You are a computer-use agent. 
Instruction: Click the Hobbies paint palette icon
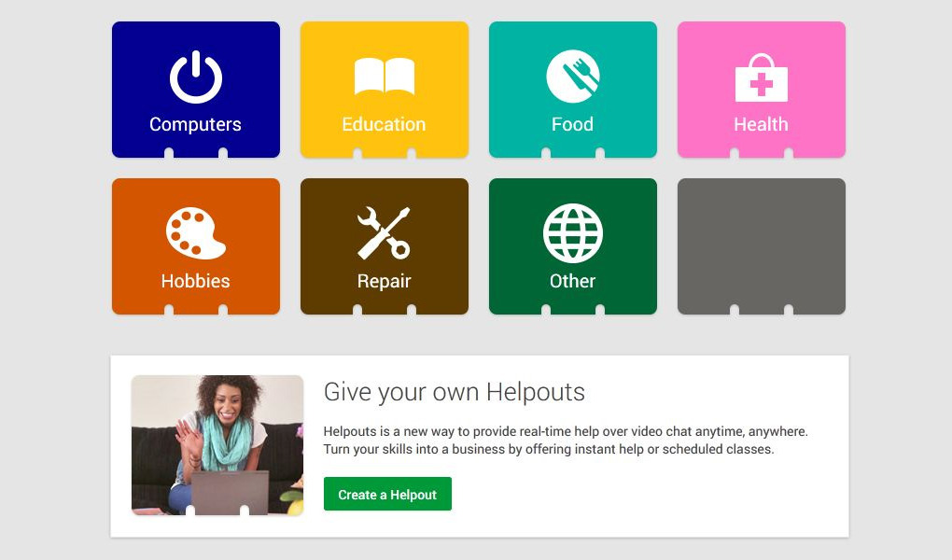tap(195, 233)
